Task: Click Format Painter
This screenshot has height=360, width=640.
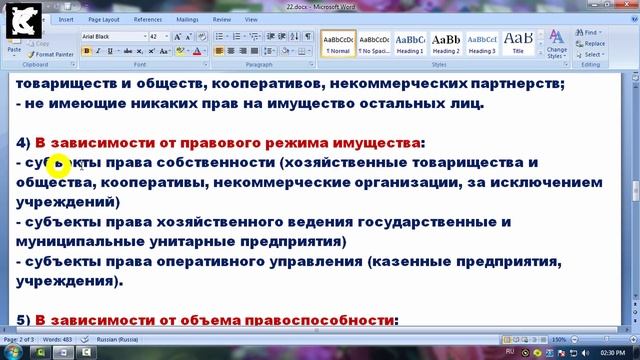Action: (51, 54)
